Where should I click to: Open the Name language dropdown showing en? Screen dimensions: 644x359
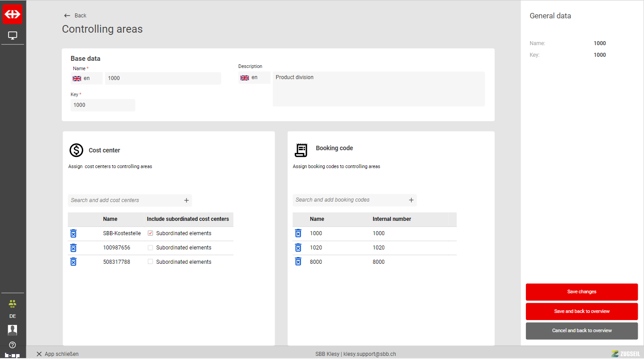click(87, 78)
